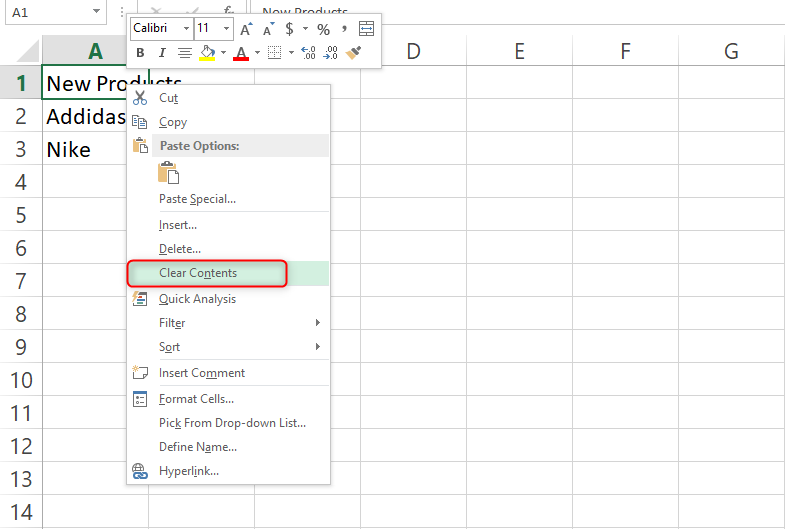Viewport: 785px width, 529px height.
Task: Select row 14 header
Action: coord(21,512)
